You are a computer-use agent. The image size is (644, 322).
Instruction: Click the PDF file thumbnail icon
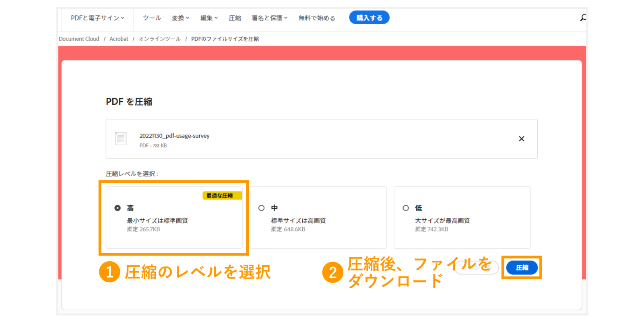[x=120, y=138]
